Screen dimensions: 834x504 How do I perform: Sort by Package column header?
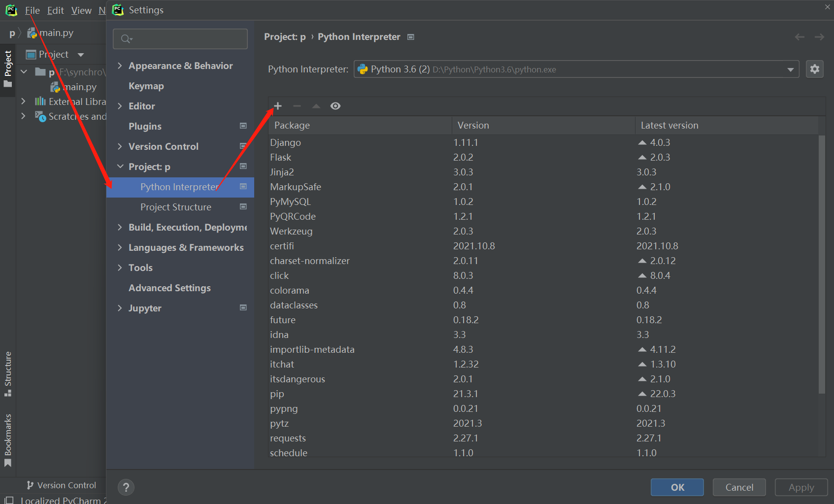360,125
